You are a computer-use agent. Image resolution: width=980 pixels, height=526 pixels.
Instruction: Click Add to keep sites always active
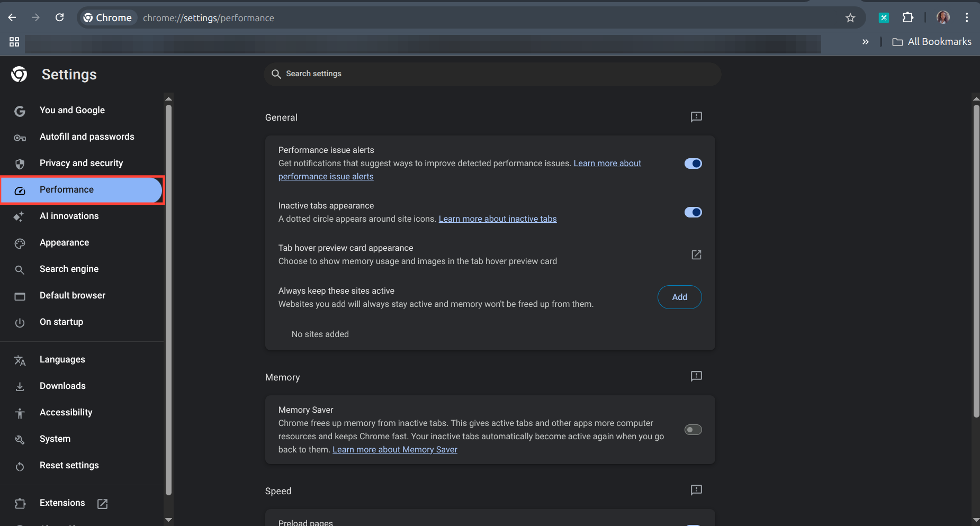click(679, 297)
